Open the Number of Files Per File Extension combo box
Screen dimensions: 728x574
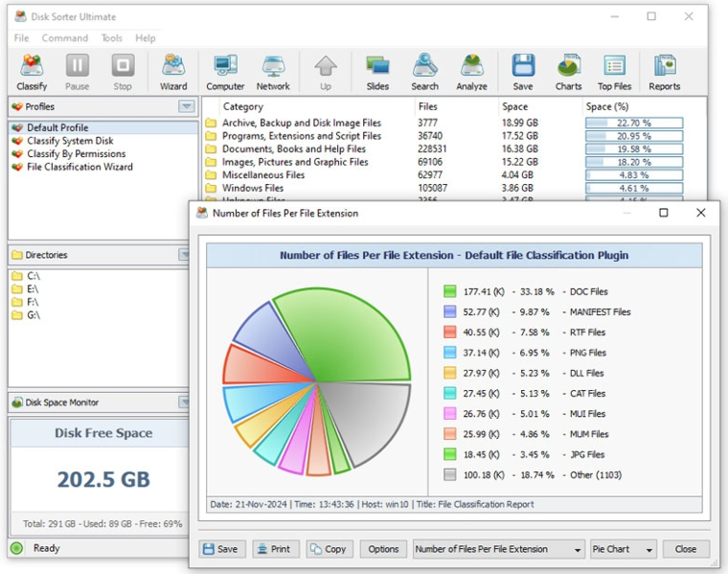[499, 549]
